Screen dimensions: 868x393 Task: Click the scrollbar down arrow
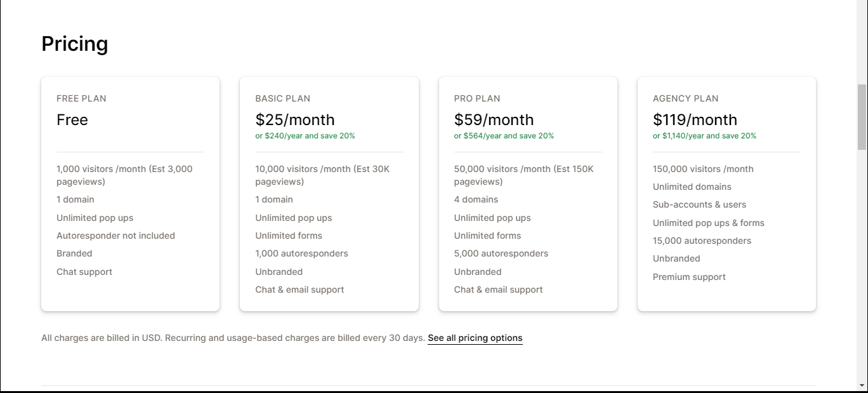click(x=862, y=385)
